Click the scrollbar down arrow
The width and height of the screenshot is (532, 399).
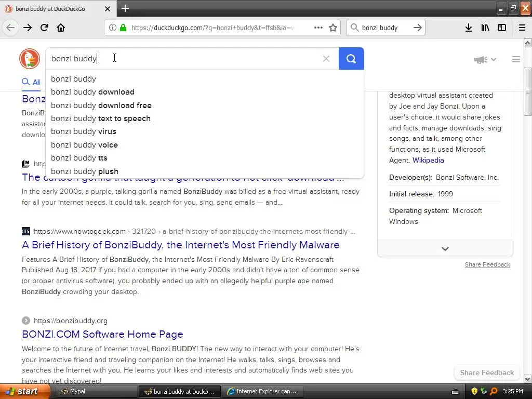(528, 379)
